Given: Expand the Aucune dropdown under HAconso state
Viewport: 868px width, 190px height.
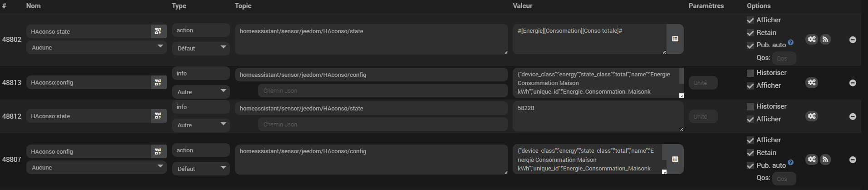Looking at the screenshot, I should 97,47.
